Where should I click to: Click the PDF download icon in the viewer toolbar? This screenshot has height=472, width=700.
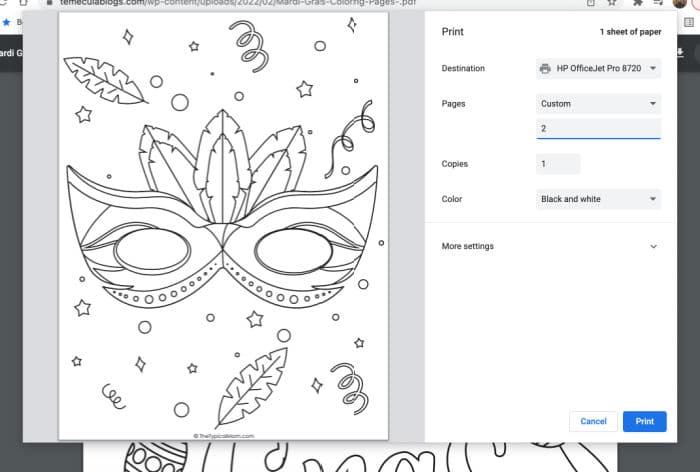(679, 53)
